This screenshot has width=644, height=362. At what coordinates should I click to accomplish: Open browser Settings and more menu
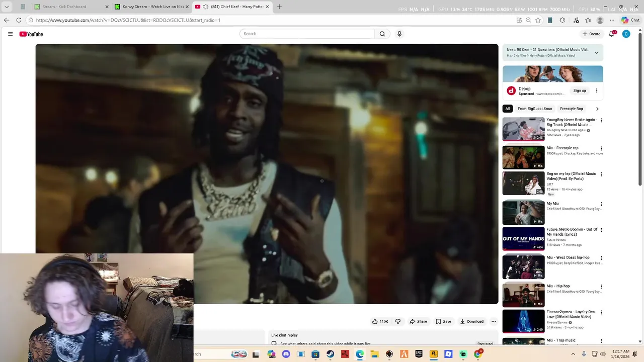pyautogui.click(x=612, y=20)
